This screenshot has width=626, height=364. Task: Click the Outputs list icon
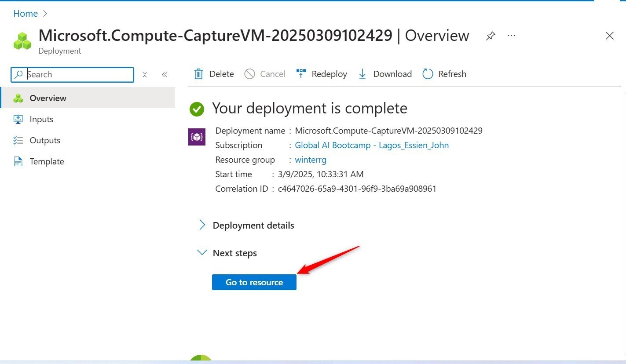(18, 140)
